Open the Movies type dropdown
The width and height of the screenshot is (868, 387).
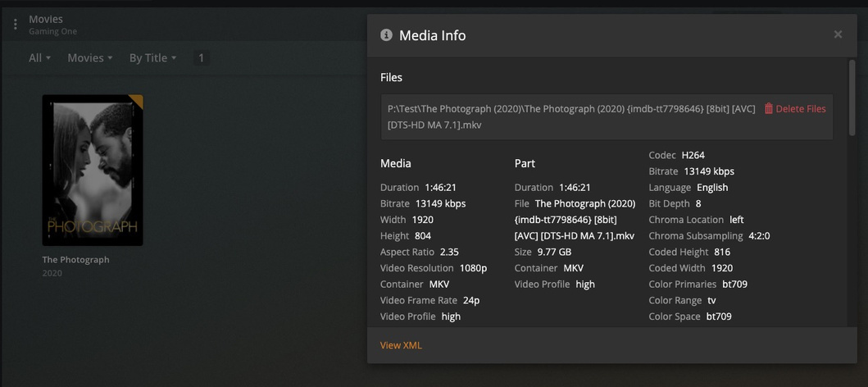pos(91,58)
